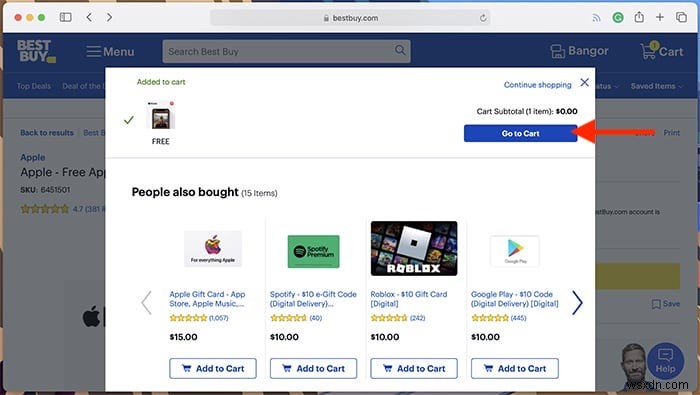Click Continue shopping link
The height and width of the screenshot is (395, 700).
[x=538, y=85]
